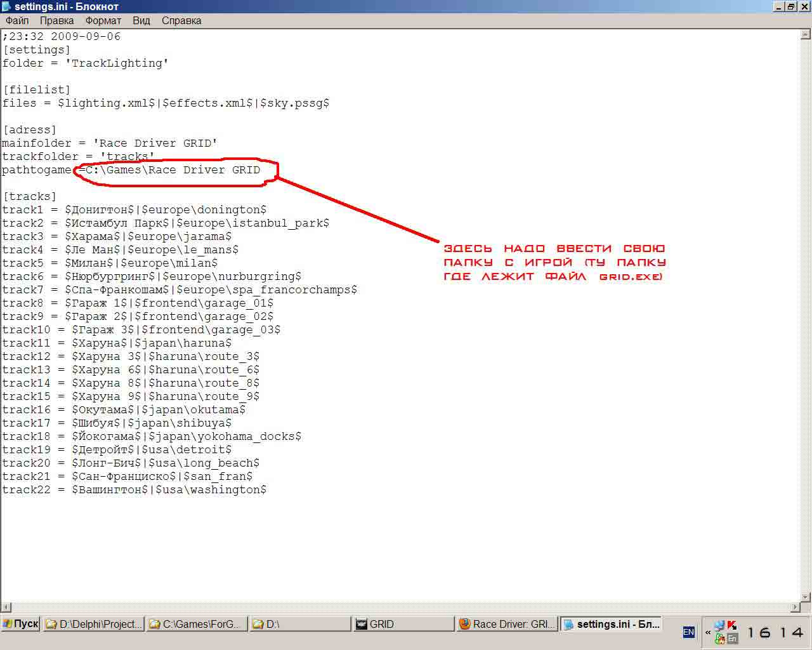The image size is (812, 650).
Task: Click the track14 Харуна 8 line
Action: [131, 383]
